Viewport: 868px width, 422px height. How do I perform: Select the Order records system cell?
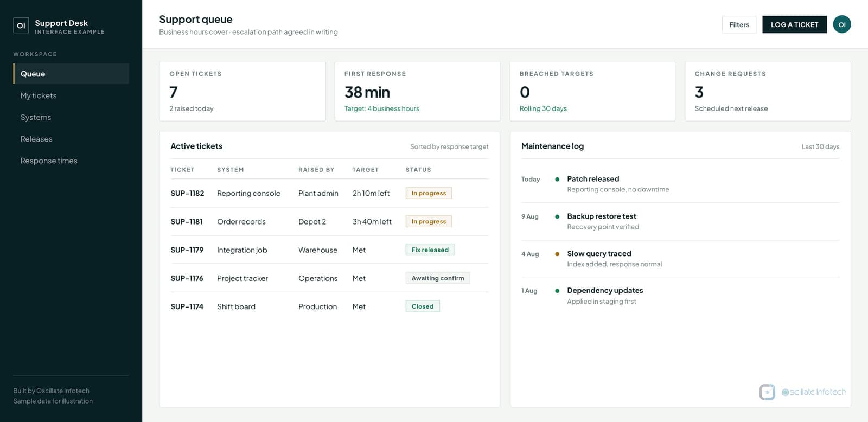click(241, 221)
